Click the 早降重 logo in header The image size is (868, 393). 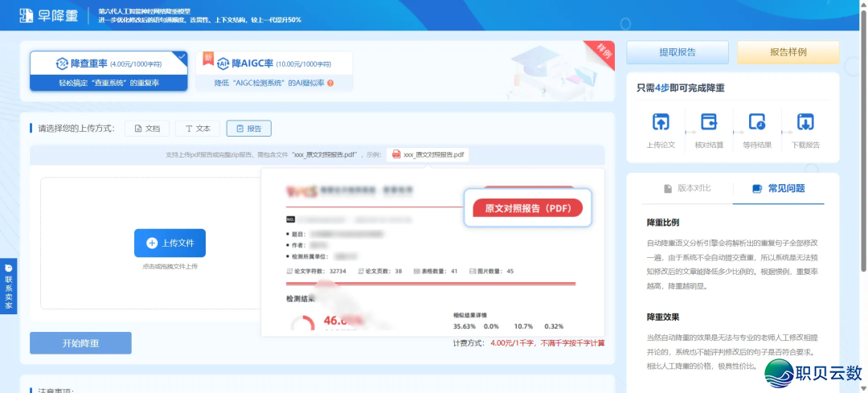[x=49, y=15]
